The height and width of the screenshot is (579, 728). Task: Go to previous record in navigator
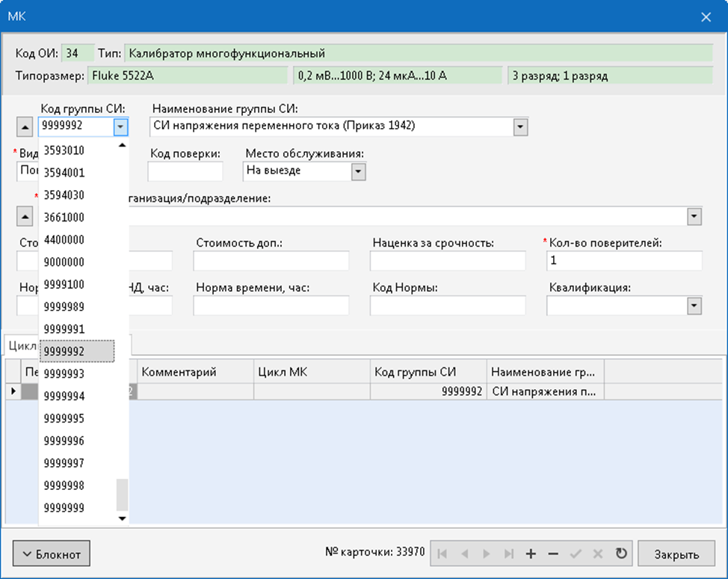point(464,554)
